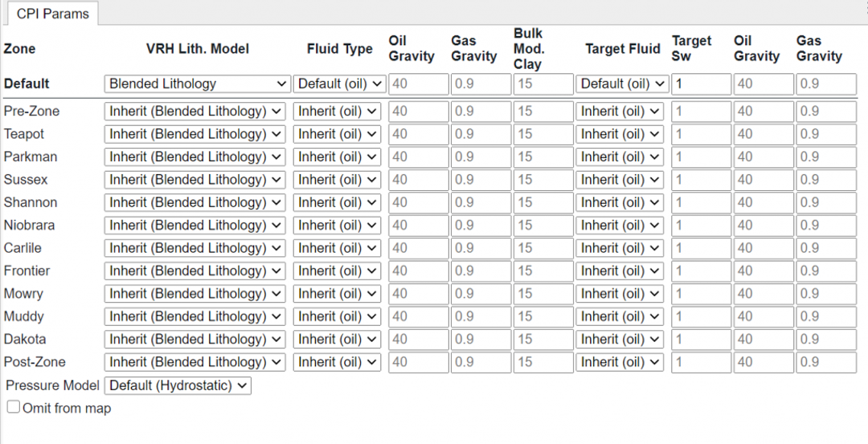Open Shannon zone Target Fluid dropdown
Screen dimensions: 868x444
(620, 202)
